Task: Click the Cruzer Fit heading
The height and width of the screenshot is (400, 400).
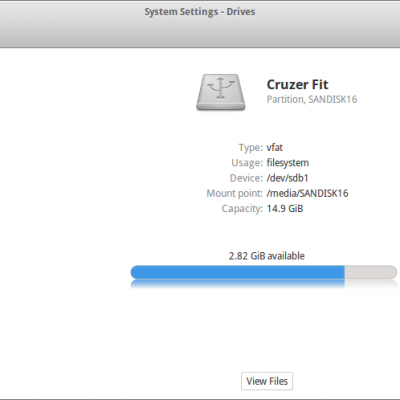Action: point(297,84)
